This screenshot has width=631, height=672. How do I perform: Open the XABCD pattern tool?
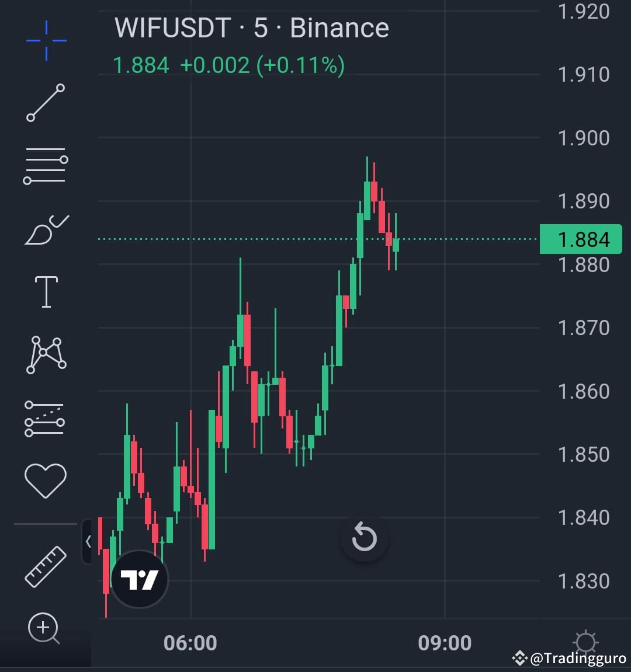[46, 353]
